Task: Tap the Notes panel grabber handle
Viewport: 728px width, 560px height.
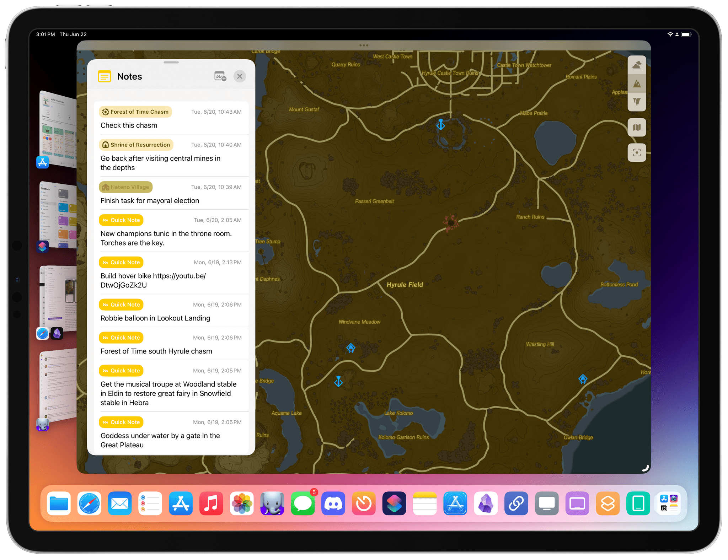Action: tap(171, 63)
